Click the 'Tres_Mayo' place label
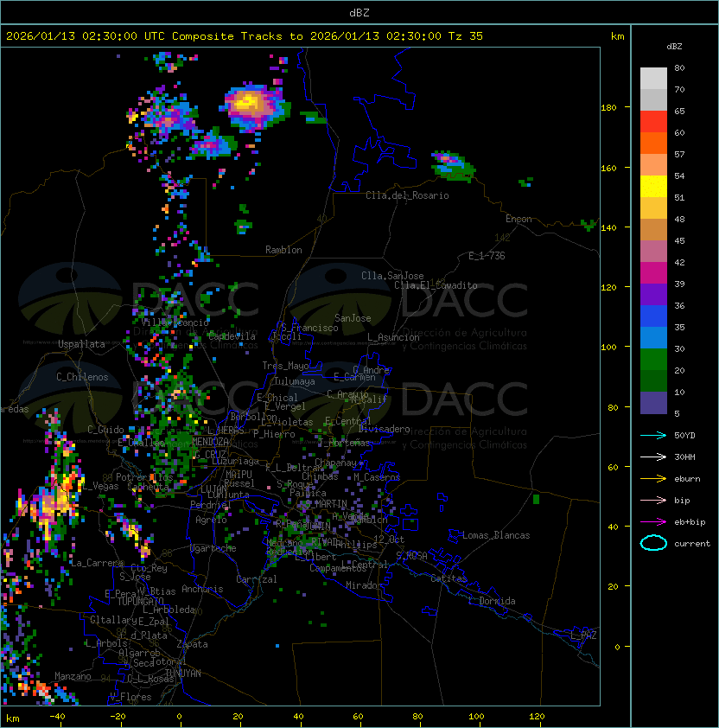This screenshot has width=719, height=728. (x=285, y=366)
